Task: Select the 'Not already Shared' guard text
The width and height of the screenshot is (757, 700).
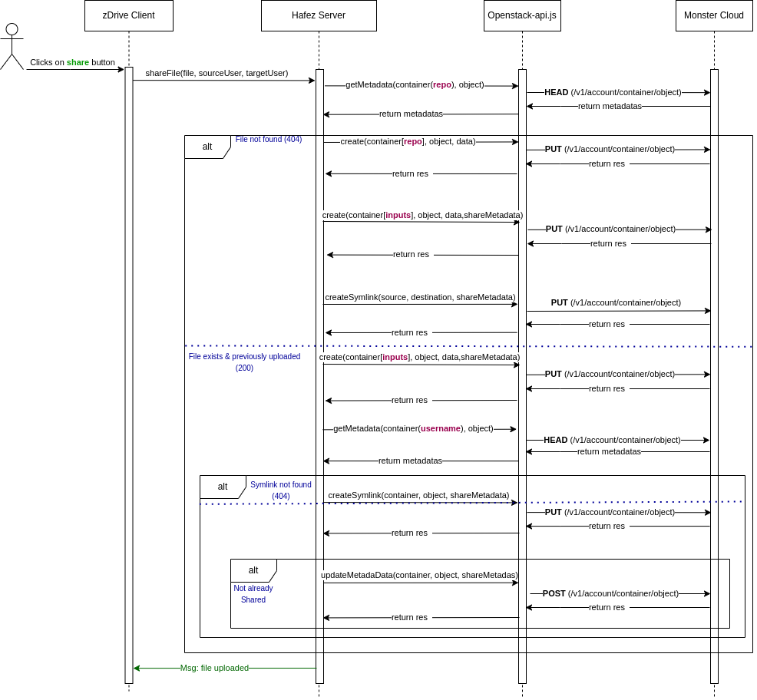Action: pyautogui.click(x=253, y=594)
